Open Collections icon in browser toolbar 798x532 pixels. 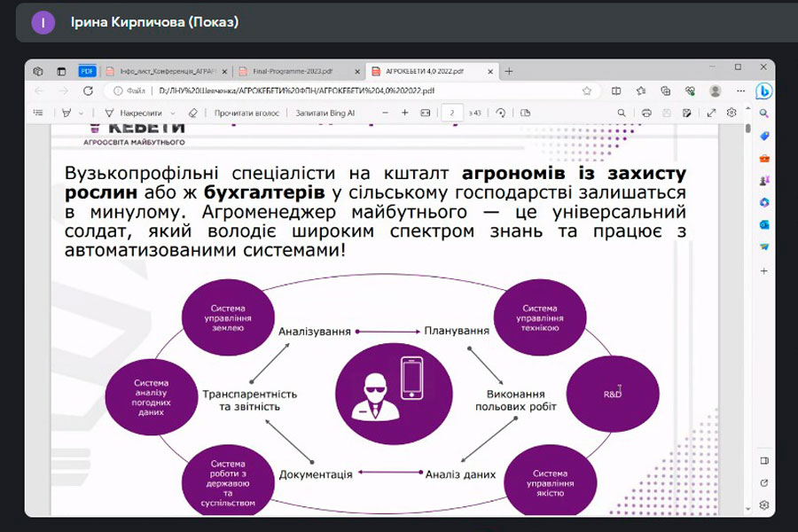point(665,90)
